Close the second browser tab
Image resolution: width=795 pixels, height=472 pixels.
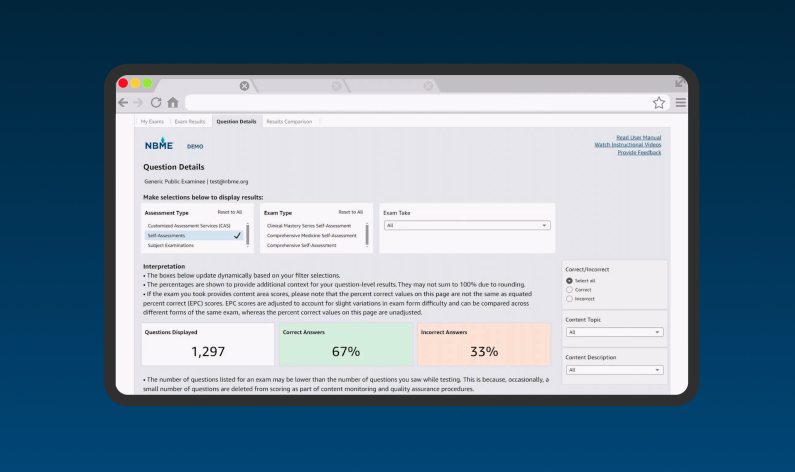(x=336, y=86)
